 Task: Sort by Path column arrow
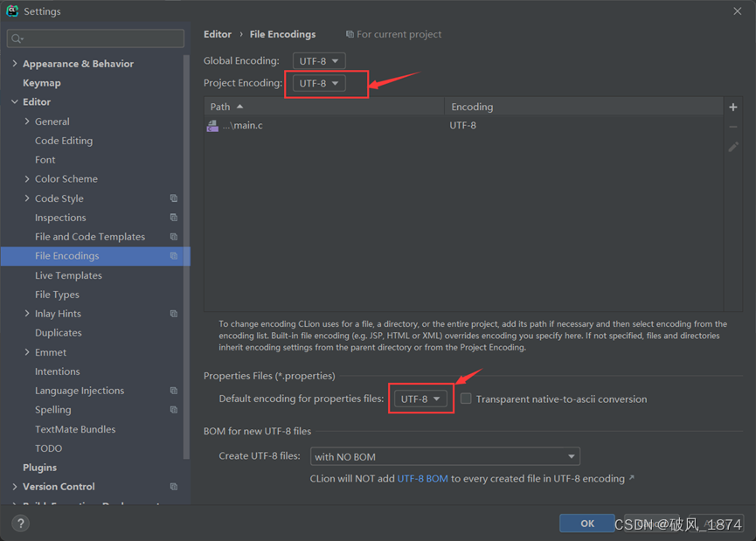[x=239, y=107]
